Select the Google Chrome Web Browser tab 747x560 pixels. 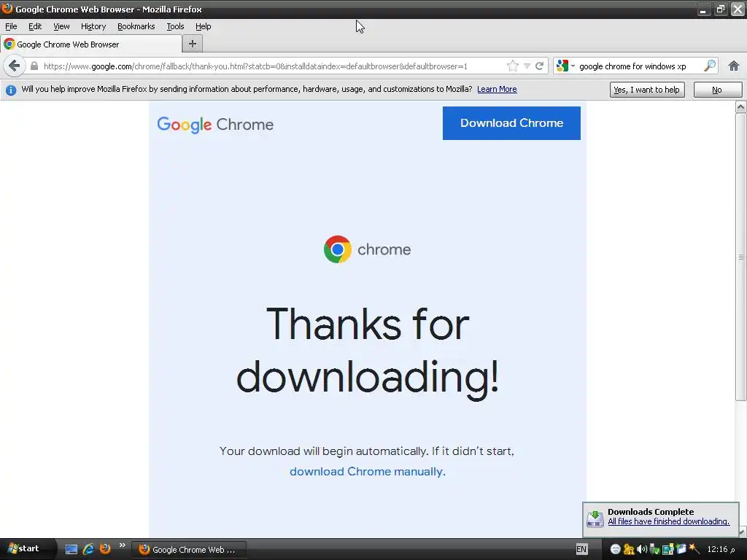(90, 44)
